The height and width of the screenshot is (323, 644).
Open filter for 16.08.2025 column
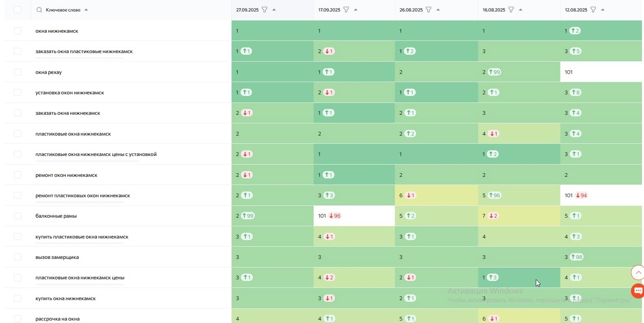pyautogui.click(x=511, y=10)
